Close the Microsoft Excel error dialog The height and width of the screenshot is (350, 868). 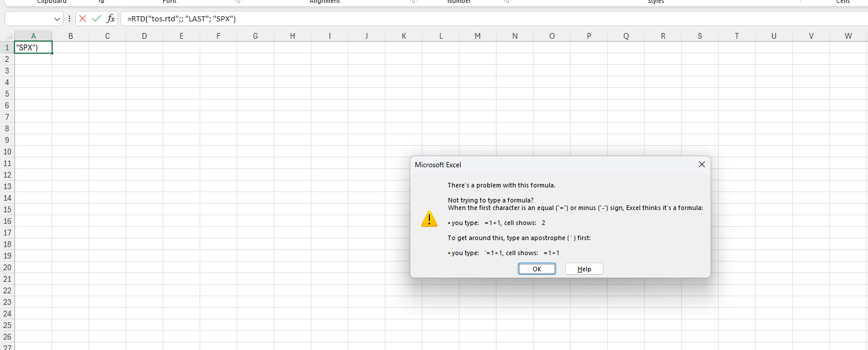tap(701, 165)
